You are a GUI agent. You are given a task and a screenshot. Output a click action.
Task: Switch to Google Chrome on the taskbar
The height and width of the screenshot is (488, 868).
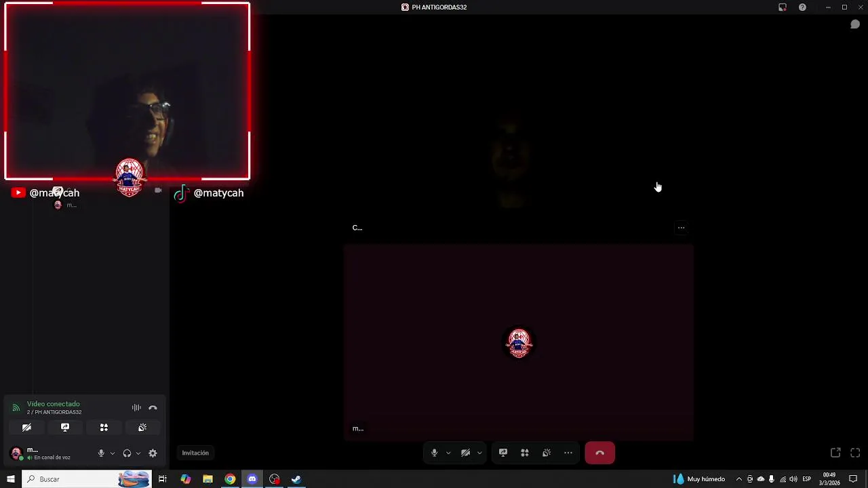(231, 479)
